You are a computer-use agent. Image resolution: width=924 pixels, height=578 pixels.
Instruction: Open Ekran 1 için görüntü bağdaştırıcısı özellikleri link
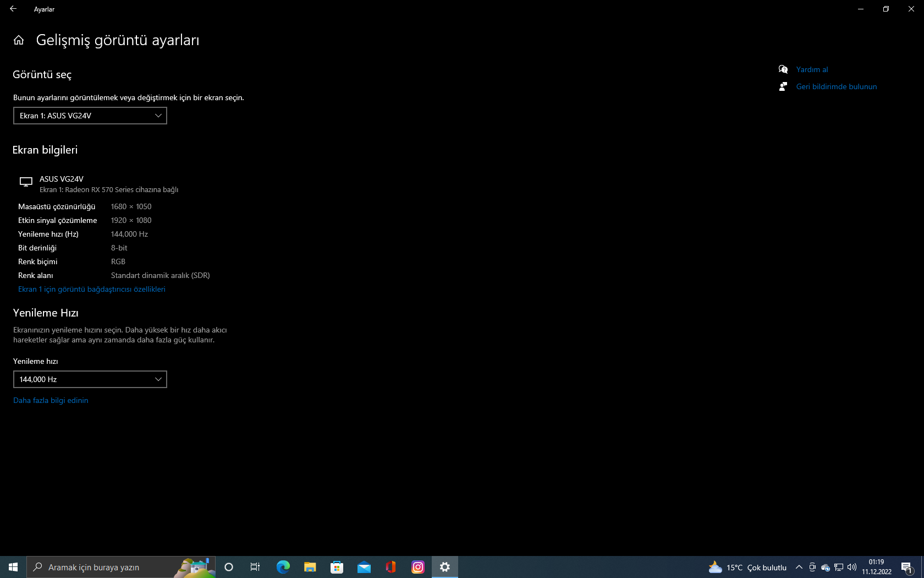pyautogui.click(x=92, y=289)
